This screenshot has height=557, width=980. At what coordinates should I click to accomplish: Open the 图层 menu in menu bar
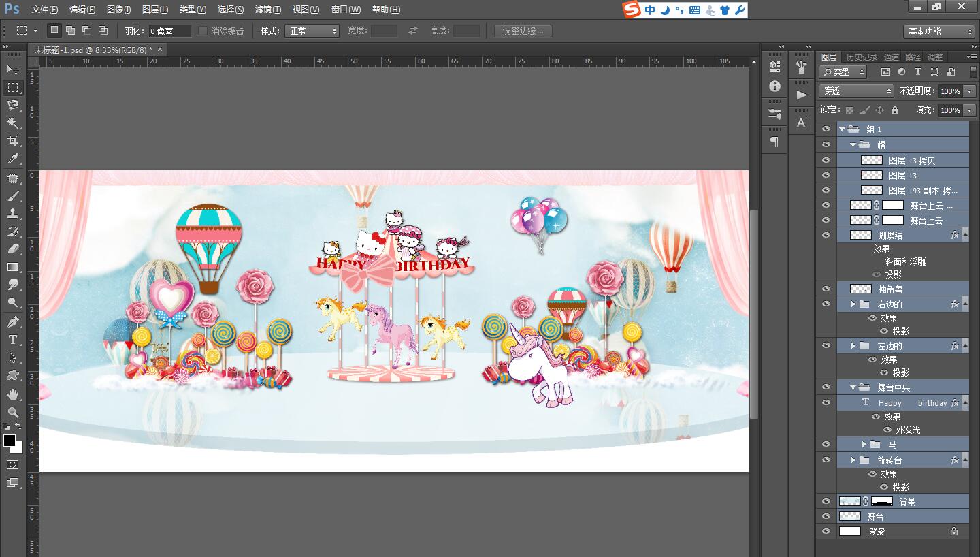155,10
